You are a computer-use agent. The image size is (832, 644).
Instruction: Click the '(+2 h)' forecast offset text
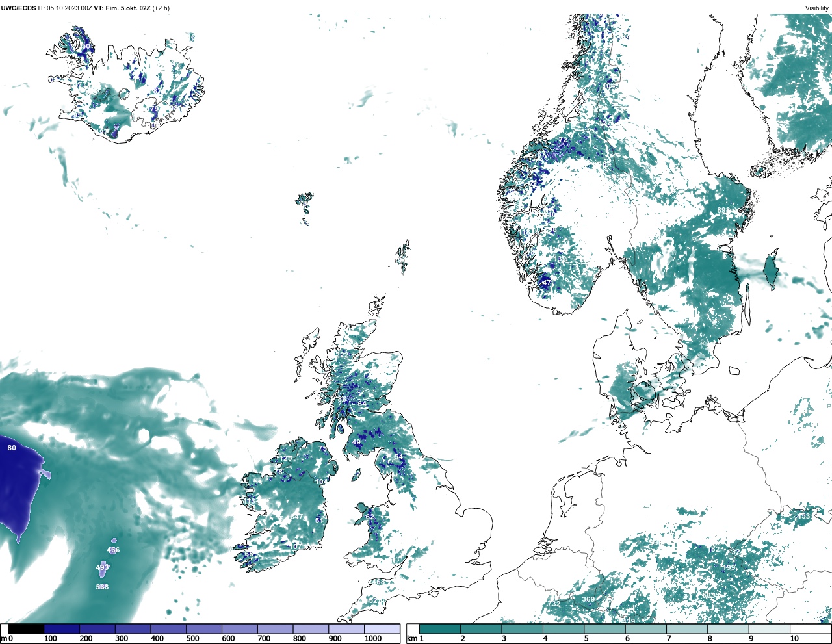pyautogui.click(x=161, y=8)
